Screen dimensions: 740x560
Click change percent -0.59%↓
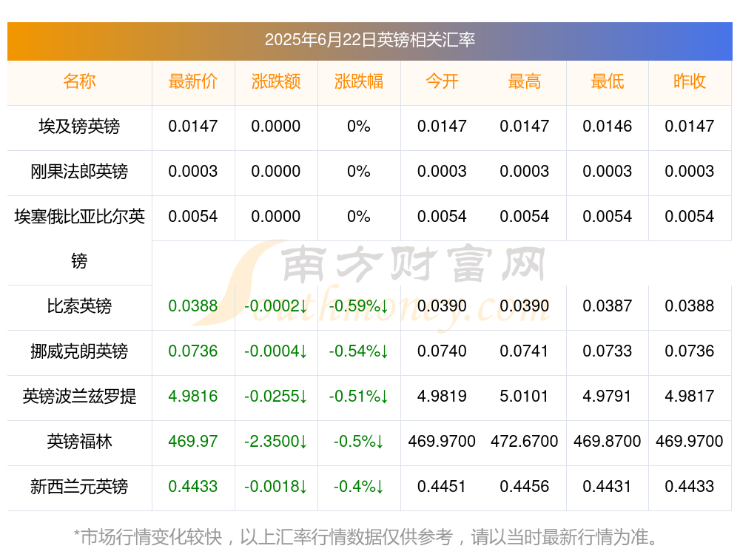[359, 306]
